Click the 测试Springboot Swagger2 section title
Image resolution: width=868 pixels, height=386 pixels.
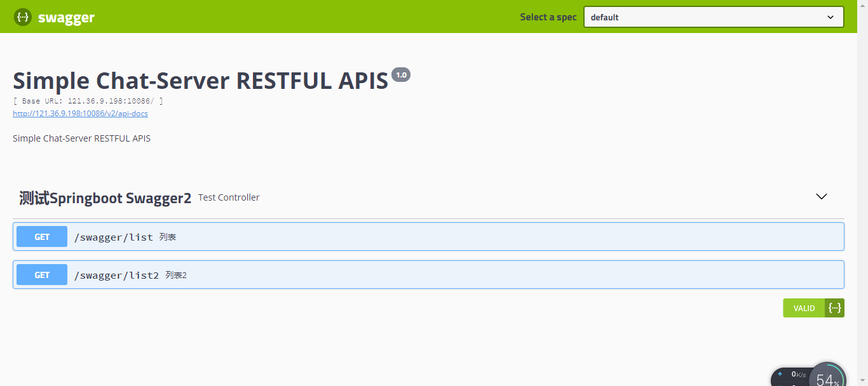coord(105,198)
